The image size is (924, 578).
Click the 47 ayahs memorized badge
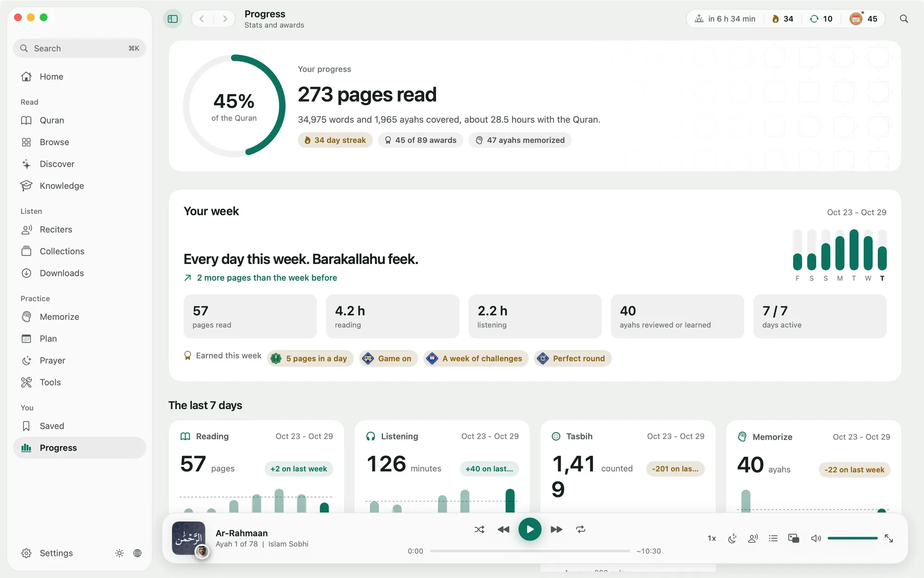pos(520,140)
